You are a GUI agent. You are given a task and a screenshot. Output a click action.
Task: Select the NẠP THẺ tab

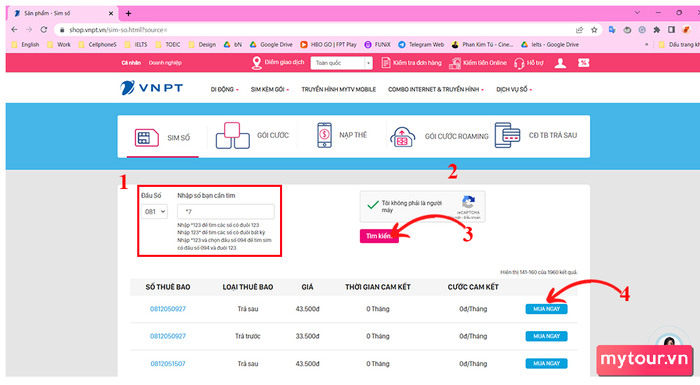coord(342,135)
